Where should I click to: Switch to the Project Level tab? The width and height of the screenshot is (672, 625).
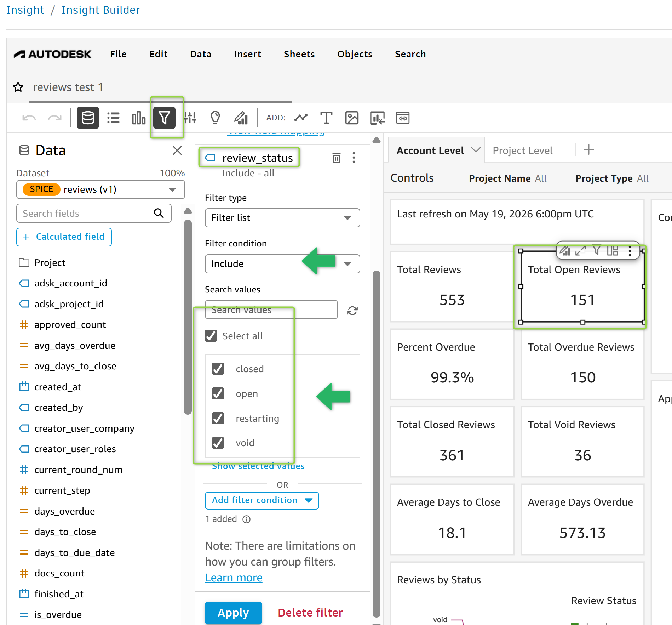522,150
